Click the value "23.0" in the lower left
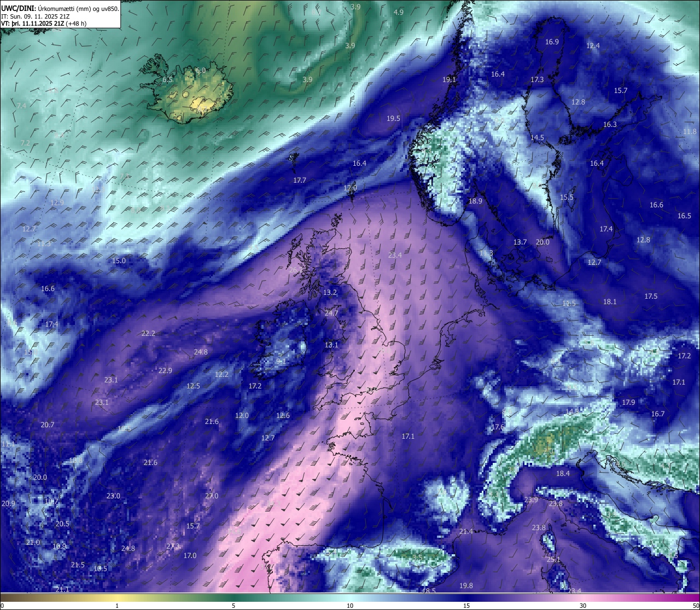700x610 pixels. (113, 496)
